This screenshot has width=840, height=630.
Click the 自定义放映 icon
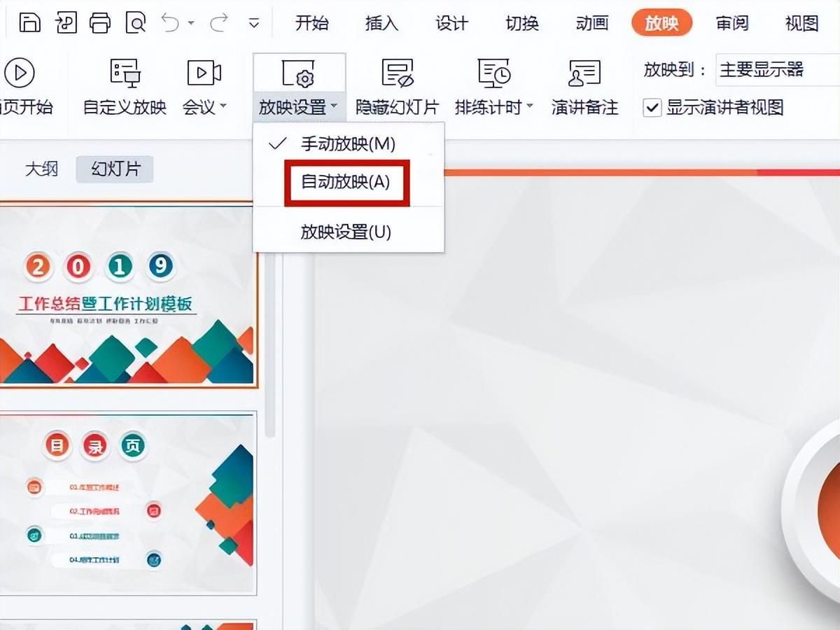click(125, 72)
